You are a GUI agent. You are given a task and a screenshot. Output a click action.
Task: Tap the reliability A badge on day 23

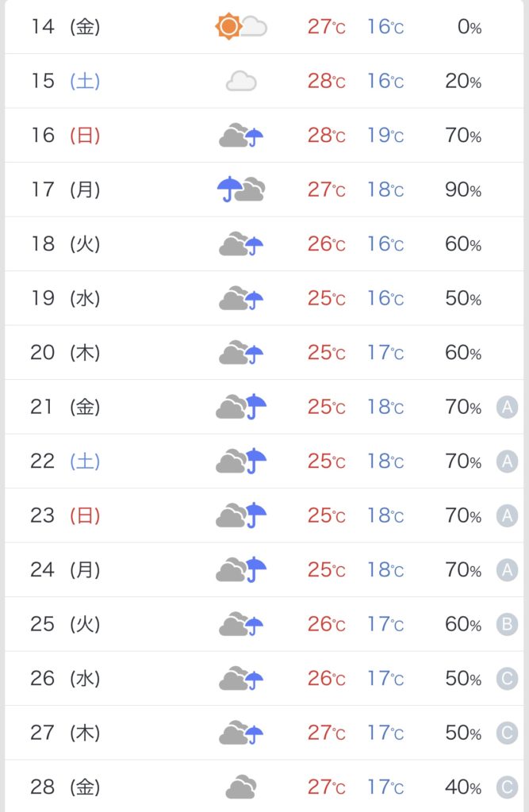pos(508,515)
